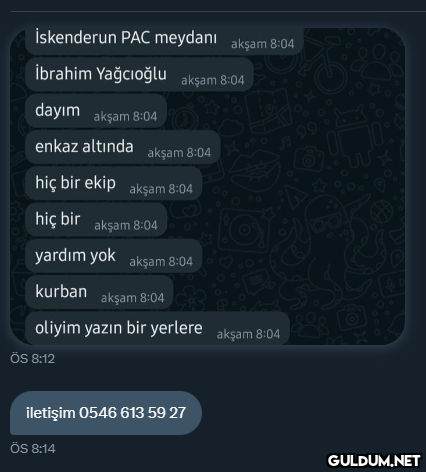Click the time next to 'İskenderun PAC meydanı'
426x472 pixels.
coord(263,44)
